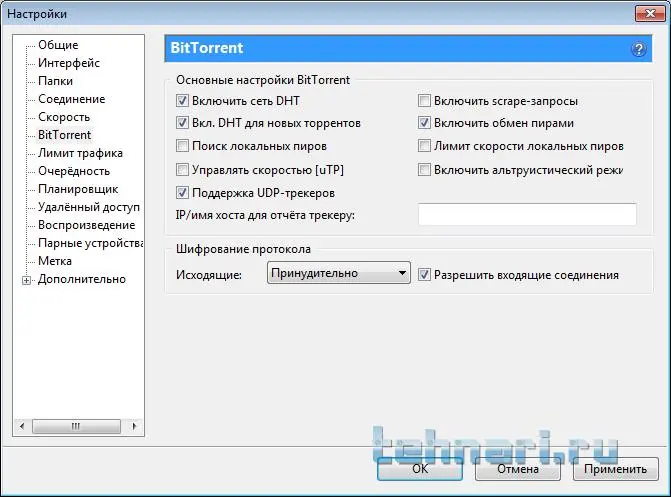671x497 pixels.
Task: Select Интерфейс in the settings tree
Action: (x=69, y=63)
